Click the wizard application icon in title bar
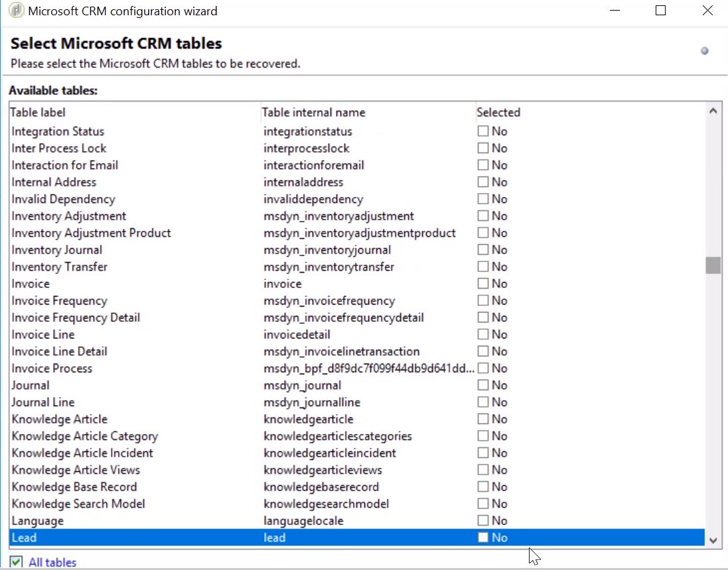Image resolution: width=728 pixels, height=570 pixels. (17, 11)
